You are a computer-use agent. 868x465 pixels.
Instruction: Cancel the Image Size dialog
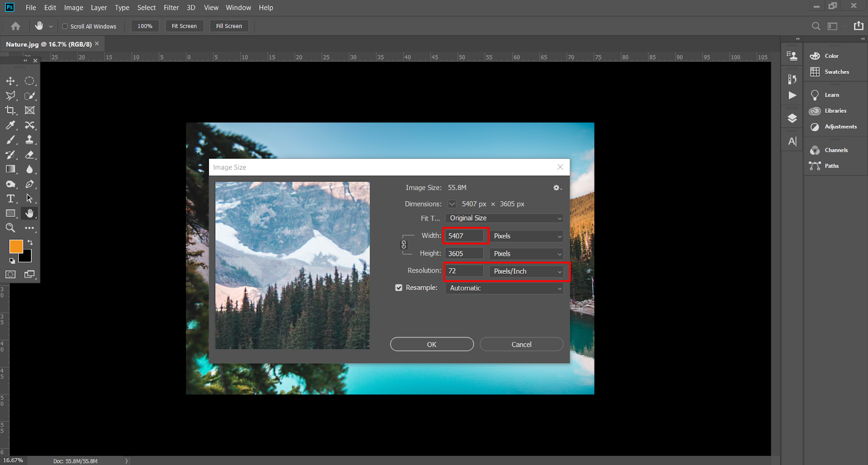click(x=521, y=344)
